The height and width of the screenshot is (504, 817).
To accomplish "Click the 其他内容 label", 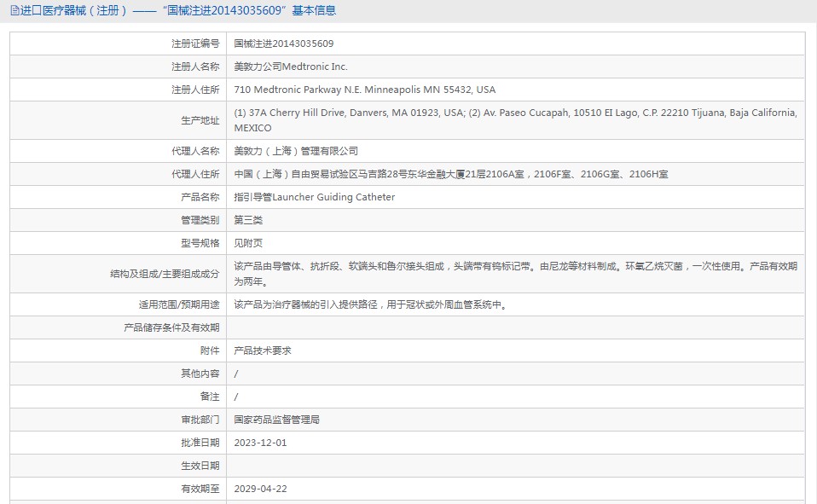I will pos(200,374).
